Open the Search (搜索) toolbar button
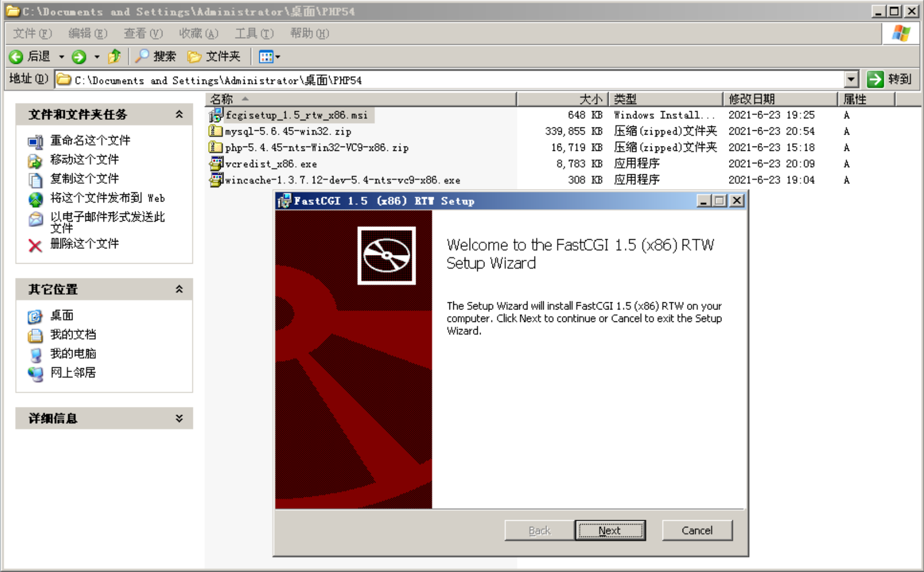 tap(156, 56)
